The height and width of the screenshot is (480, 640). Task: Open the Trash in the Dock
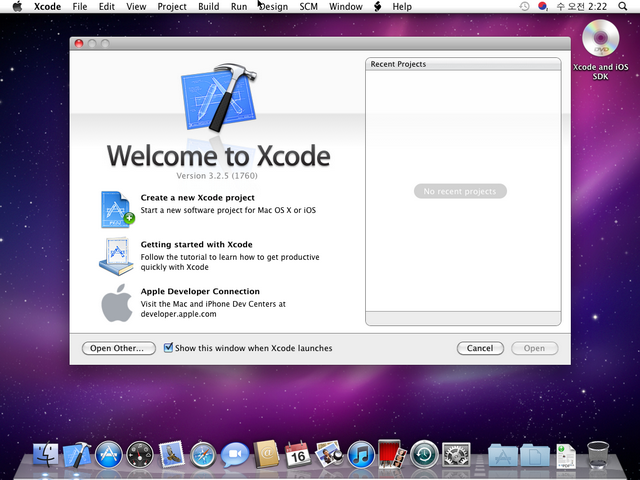pyautogui.click(x=598, y=455)
